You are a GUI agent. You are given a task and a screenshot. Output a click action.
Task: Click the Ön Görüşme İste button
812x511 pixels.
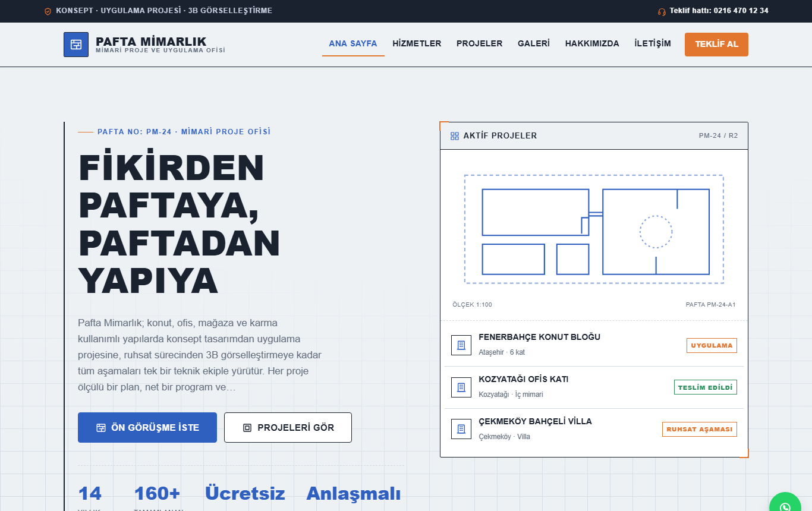[147, 428]
